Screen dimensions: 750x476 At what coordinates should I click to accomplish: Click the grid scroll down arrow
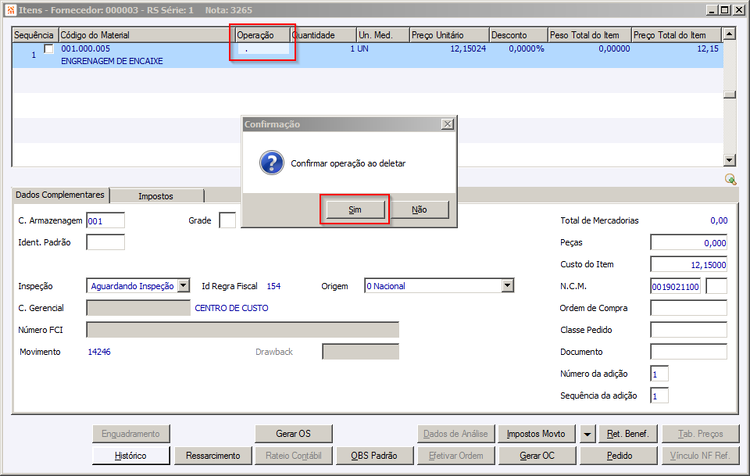click(729, 160)
